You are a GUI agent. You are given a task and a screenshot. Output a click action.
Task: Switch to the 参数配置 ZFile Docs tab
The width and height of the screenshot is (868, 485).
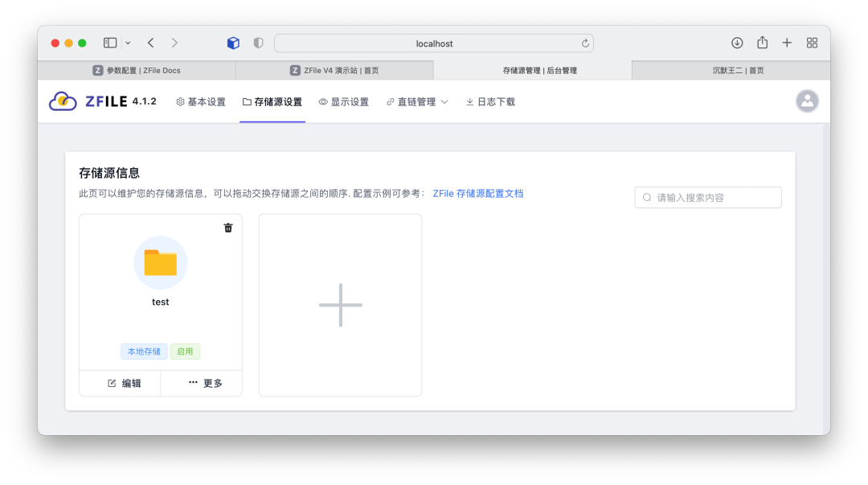137,71
